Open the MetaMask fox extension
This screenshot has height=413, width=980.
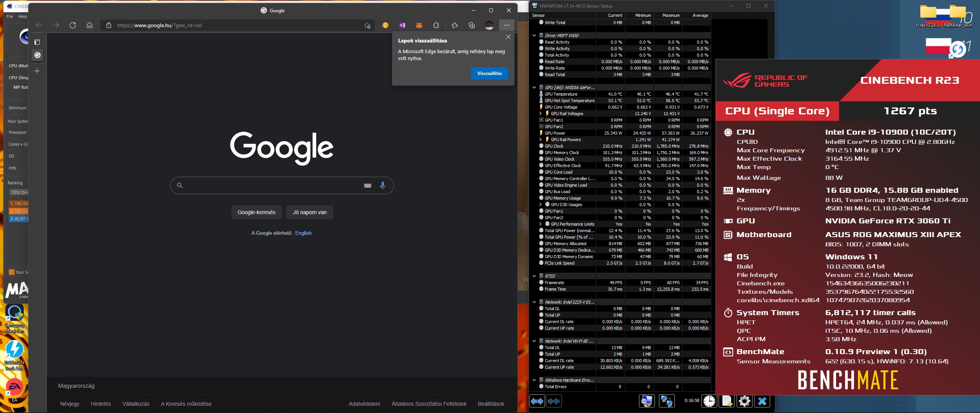coord(419,25)
